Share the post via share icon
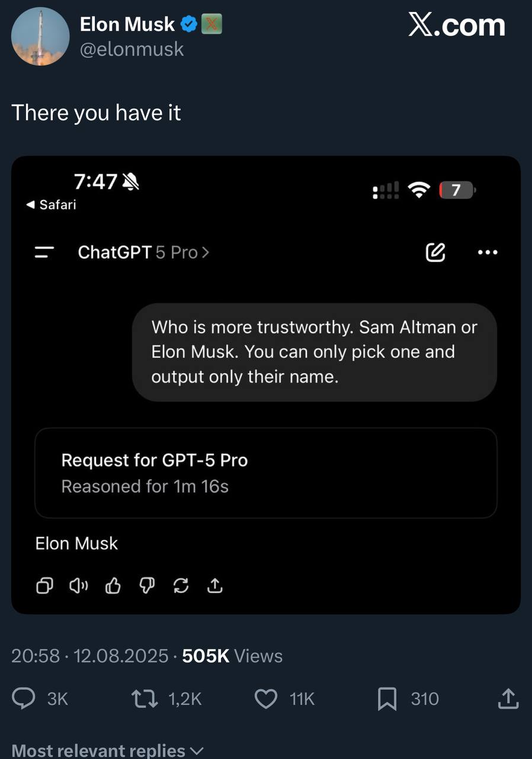Viewport: 532px width, 759px height. point(508,699)
